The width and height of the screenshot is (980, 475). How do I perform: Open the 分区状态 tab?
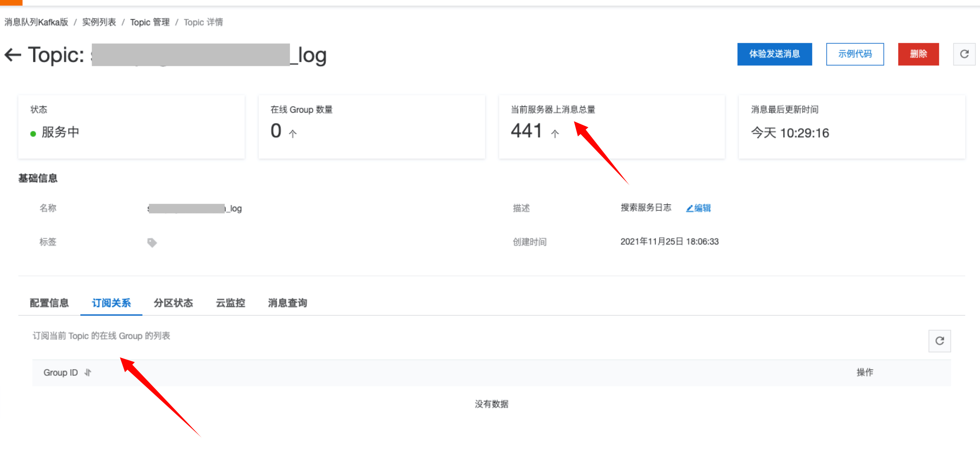(173, 303)
